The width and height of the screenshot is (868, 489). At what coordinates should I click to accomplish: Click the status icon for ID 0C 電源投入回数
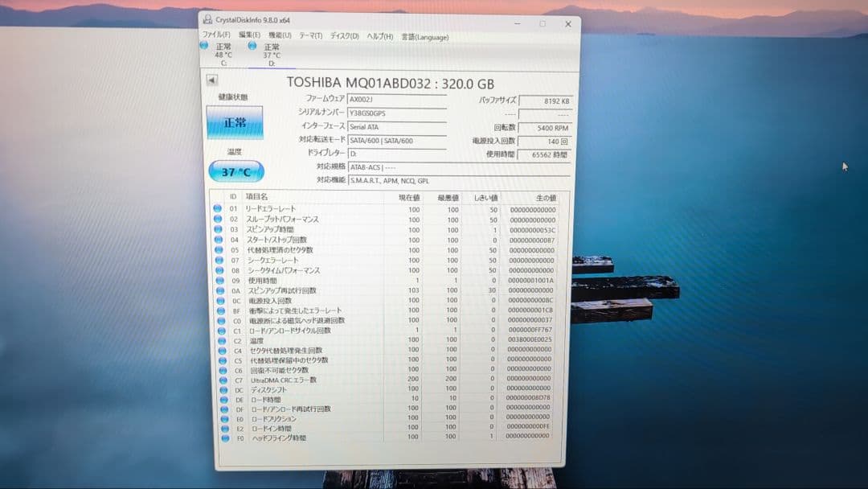click(x=220, y=301)
